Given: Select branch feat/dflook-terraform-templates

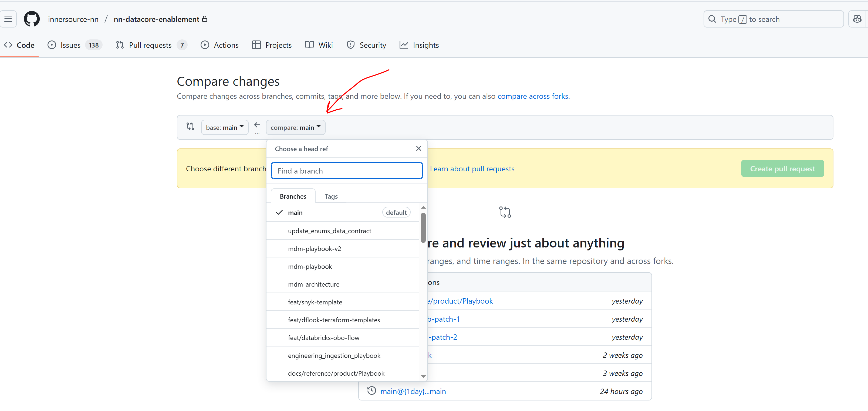Looking at the screenshot, I should point(343,320).
